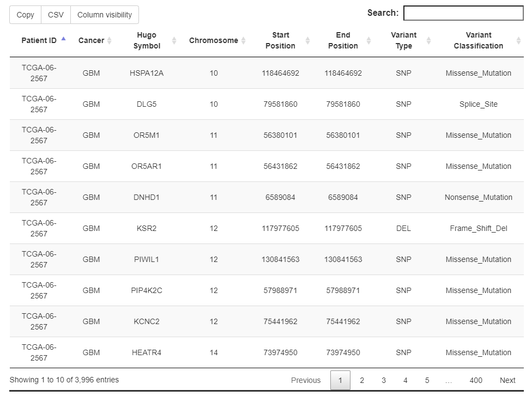Image resolution: width=532 pixels, height=396 pixels.
Task: Click the Start Position sort arrows
Action: 307,41
